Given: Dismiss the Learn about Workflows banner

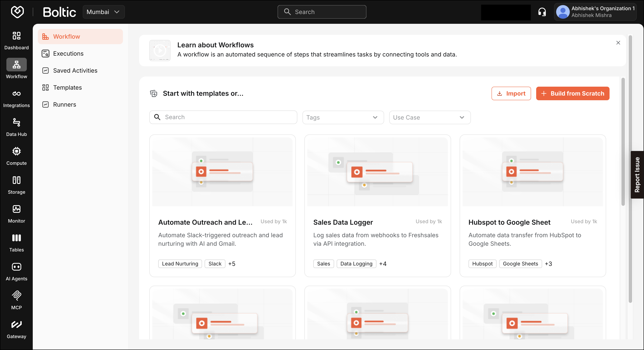Looking at the screenshot, I should click(x=618, y=43).
